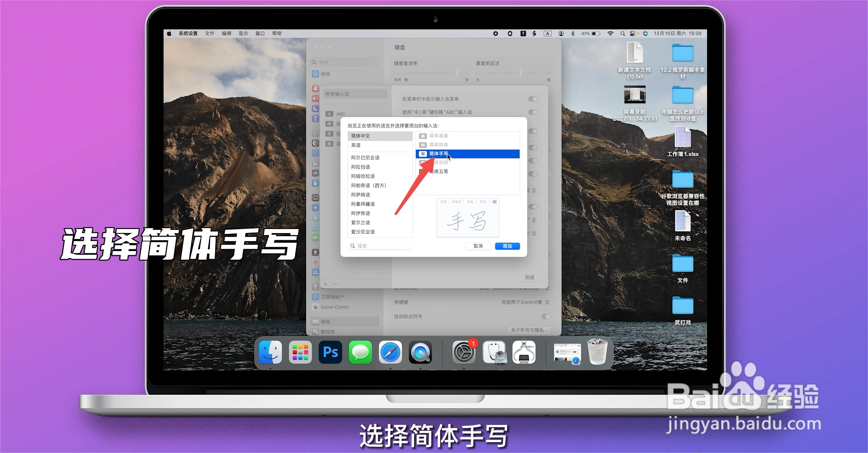
Task: Click battery status in menu bar
Action: (591, 33)
